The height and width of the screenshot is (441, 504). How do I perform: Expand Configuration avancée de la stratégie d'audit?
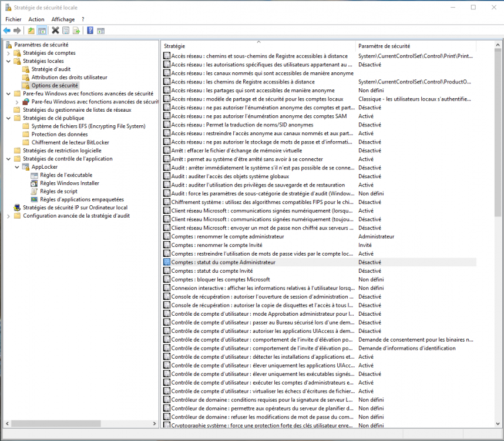8,216
